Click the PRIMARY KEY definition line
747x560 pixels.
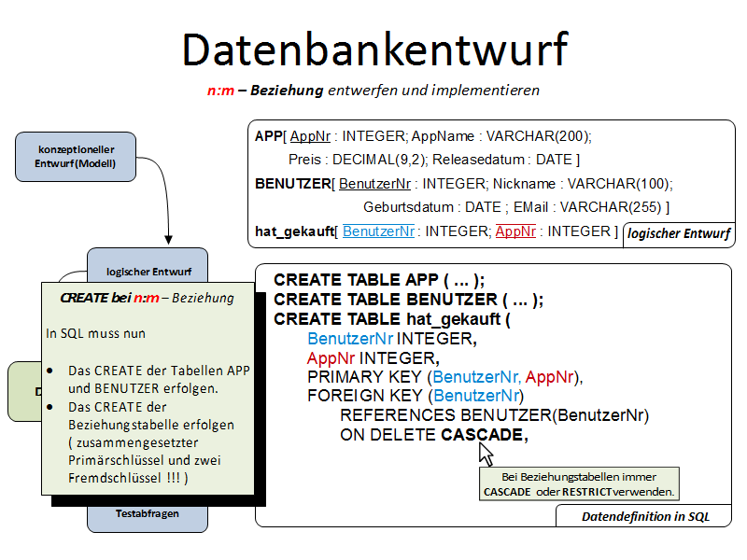tap(444, 377)
